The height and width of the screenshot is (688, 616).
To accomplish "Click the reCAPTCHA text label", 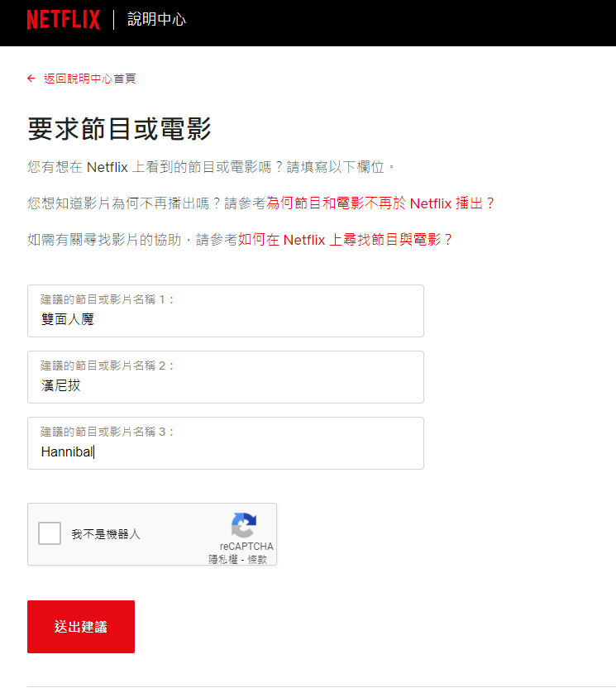I will [x=246, y=547].
